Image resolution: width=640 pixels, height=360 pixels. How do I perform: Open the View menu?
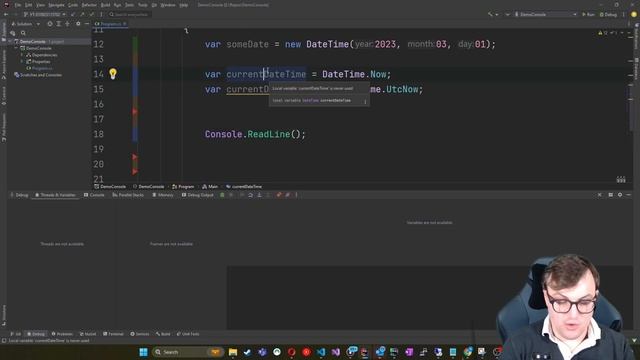(40, 5)
